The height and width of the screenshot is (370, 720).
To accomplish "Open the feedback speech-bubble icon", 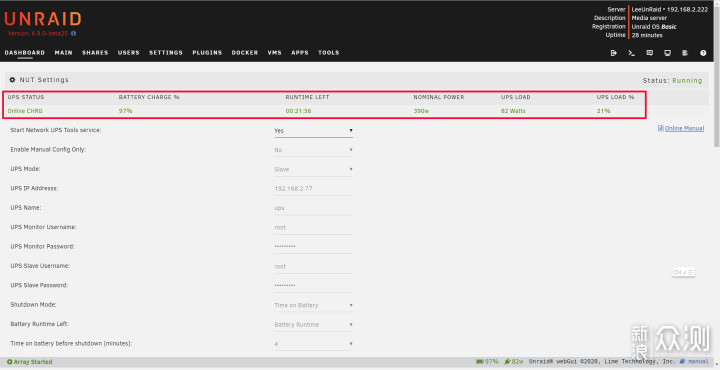I will [x=649, y=53].
